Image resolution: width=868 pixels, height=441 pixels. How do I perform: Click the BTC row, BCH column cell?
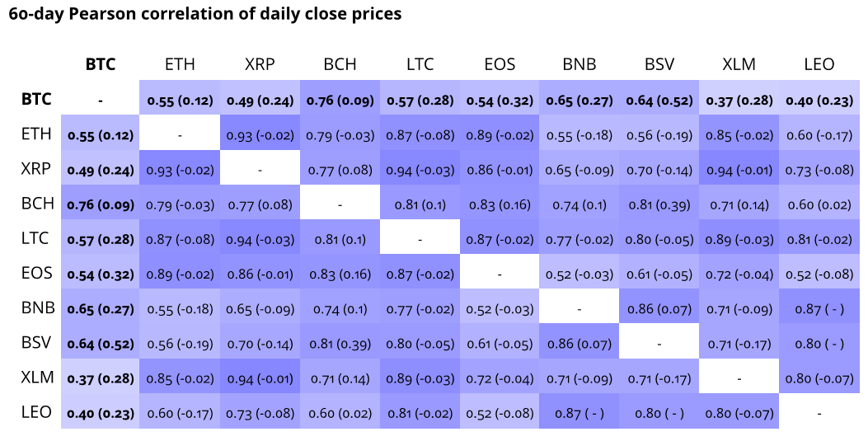click(340, 101)
